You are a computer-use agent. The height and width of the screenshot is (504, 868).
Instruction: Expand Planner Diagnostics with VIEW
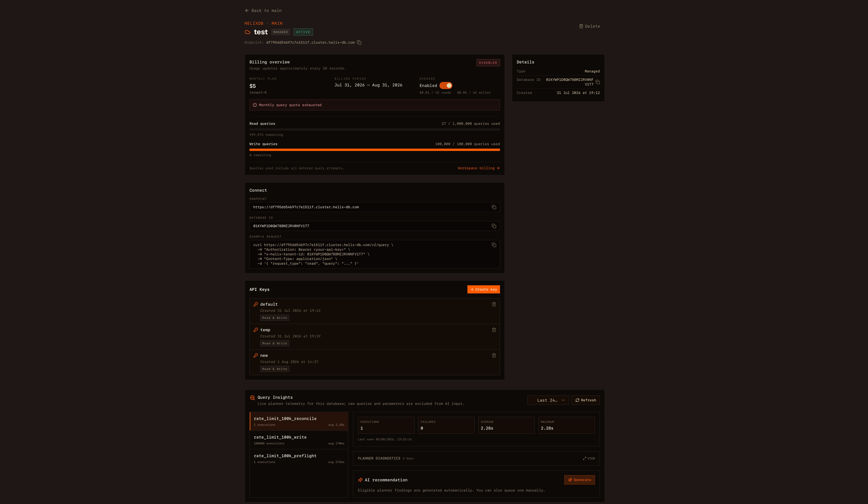click(x=589, y=458)
